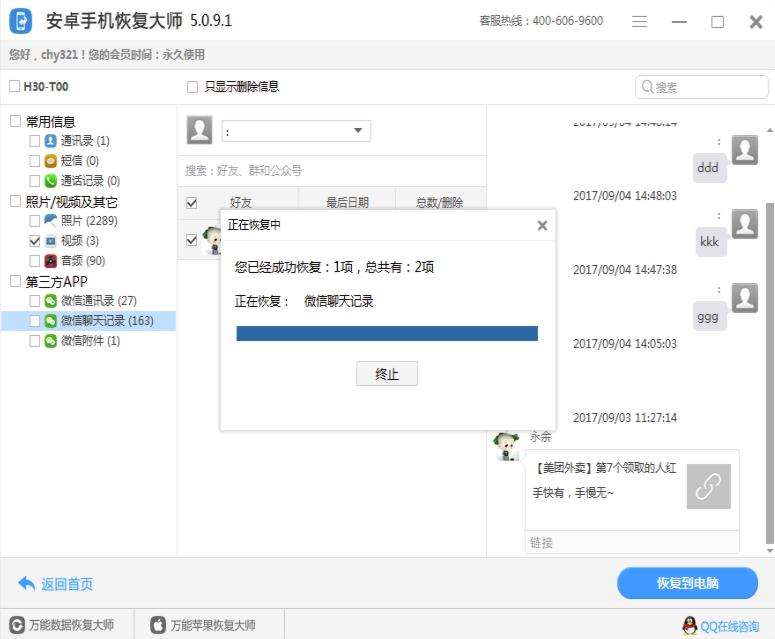Open 万能数据恢复大师 link
Viewport: 775px width, 639px height.
click(71, 625)
